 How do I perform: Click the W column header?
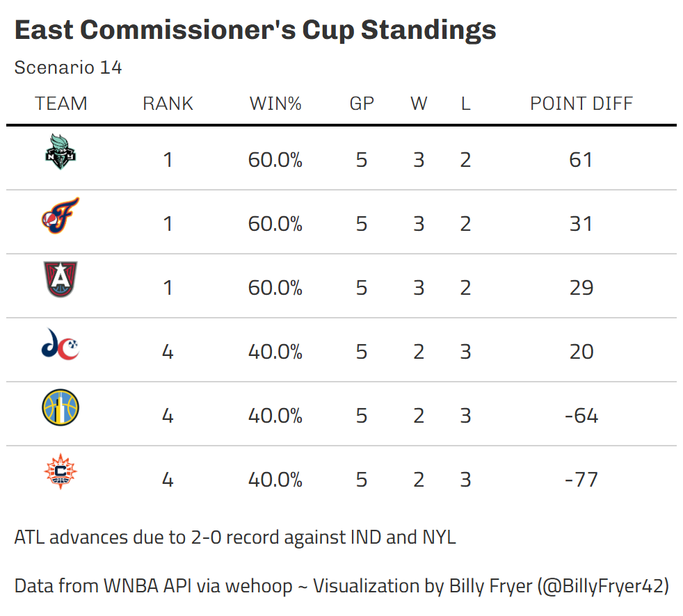(x=419, y=104)
